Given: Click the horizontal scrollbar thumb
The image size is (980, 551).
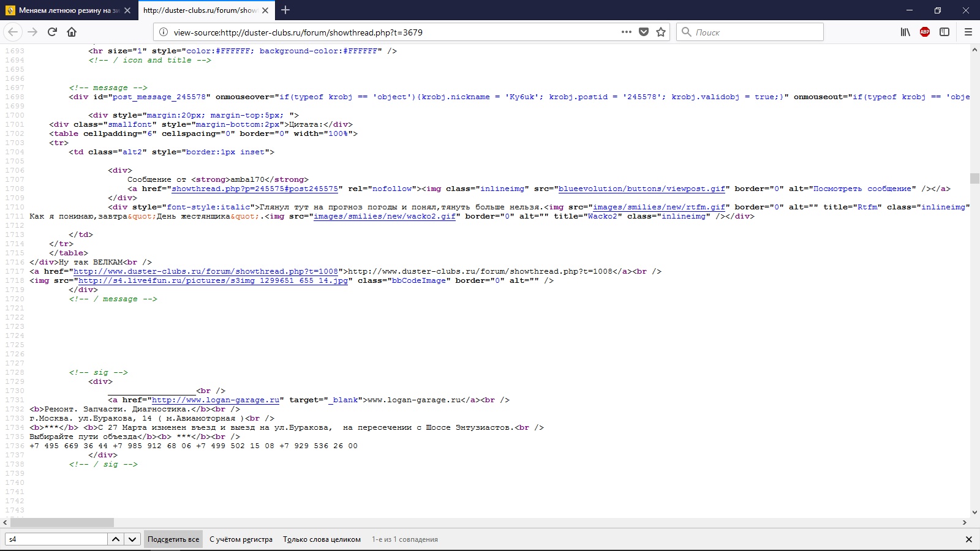Looking at the screenshot, I should [62, 523].
